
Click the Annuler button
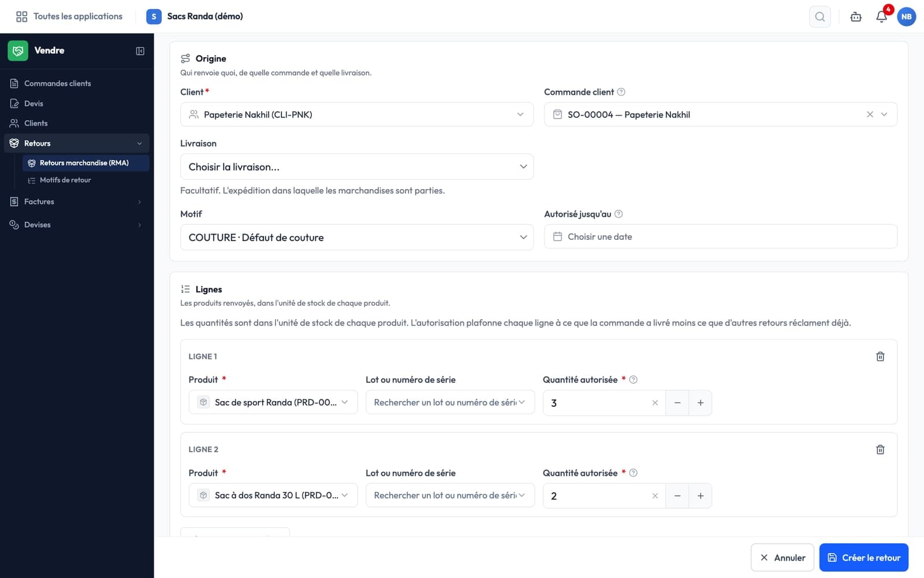click(782, 558)
